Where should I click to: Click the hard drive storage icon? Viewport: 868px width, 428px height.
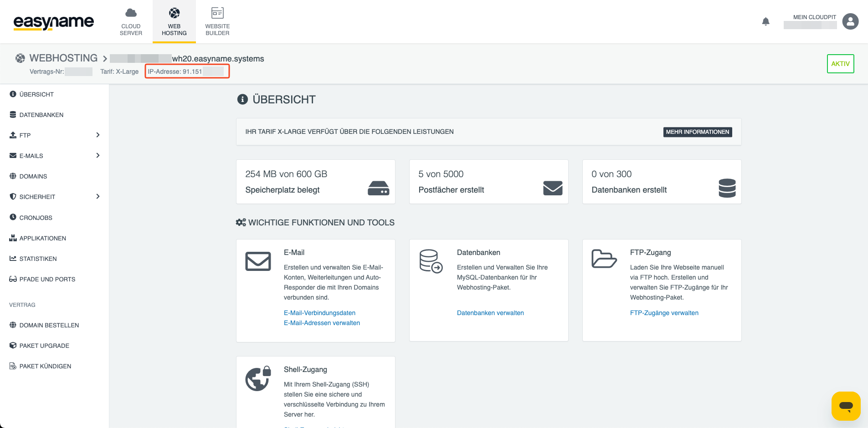tap(378, 188)
